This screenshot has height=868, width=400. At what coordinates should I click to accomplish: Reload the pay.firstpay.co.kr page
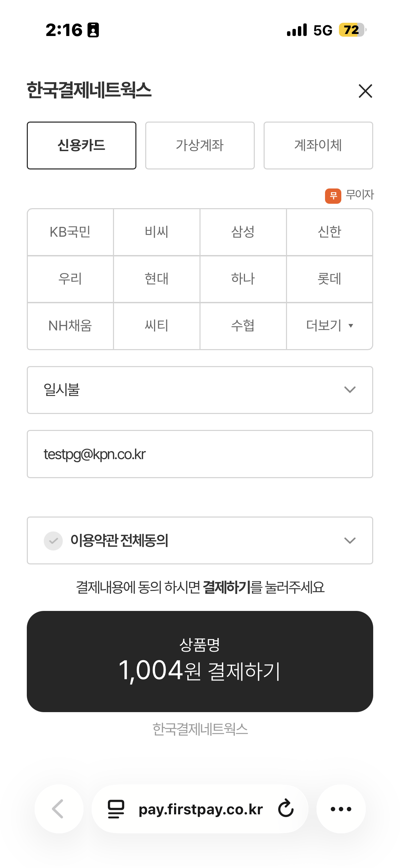[x=286, y=809]
